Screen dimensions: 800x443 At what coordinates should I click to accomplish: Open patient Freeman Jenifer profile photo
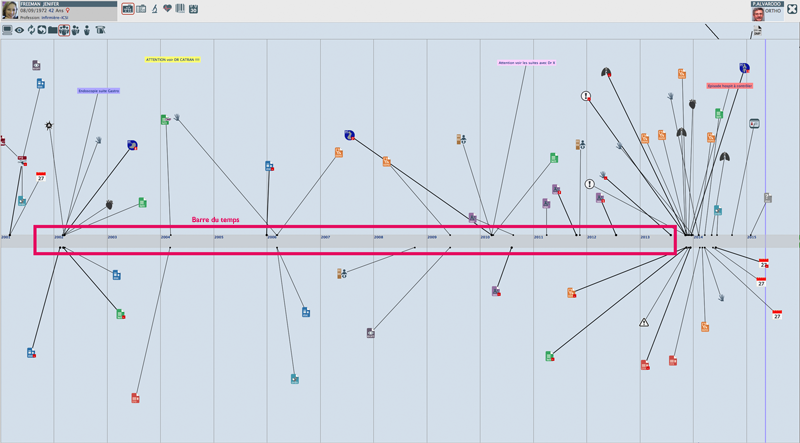(8, 9)
